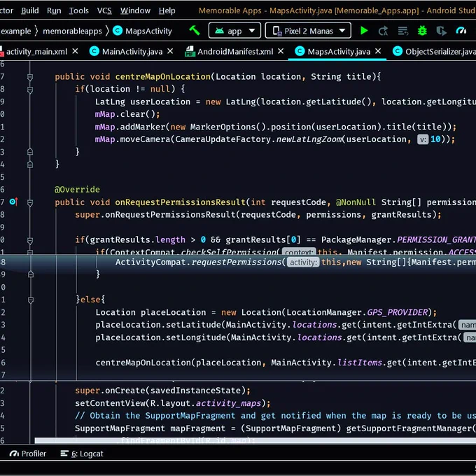476x476 pixels.
Task: Click the '// Obtain the SupportMapFragment' comment
Action: [x=275, y=416]
